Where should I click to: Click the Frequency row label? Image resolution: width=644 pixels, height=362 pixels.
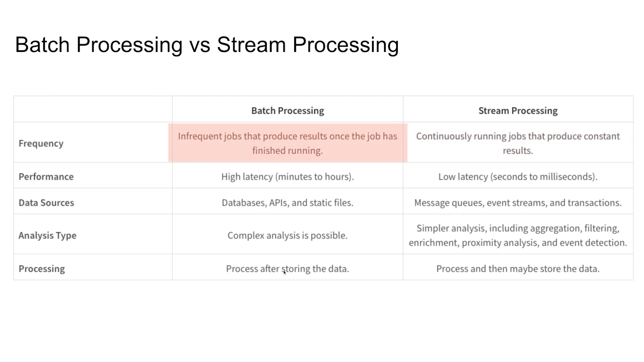point(41,143)
